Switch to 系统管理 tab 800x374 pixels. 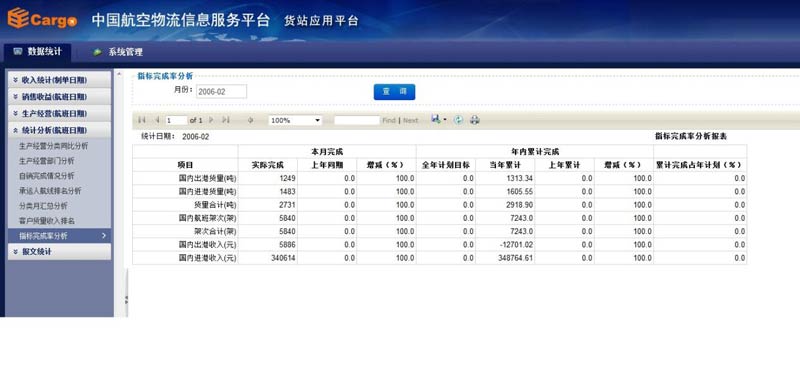click(118, 52)
